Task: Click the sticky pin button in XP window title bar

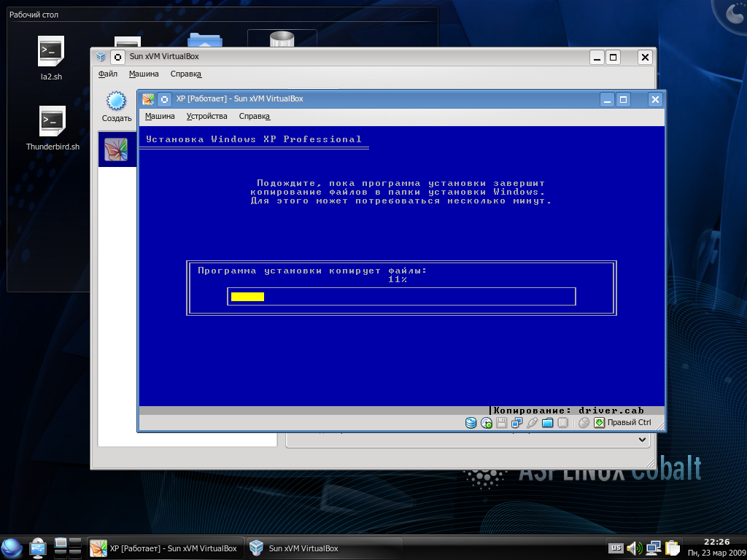Action: click(x=164, y=99)
